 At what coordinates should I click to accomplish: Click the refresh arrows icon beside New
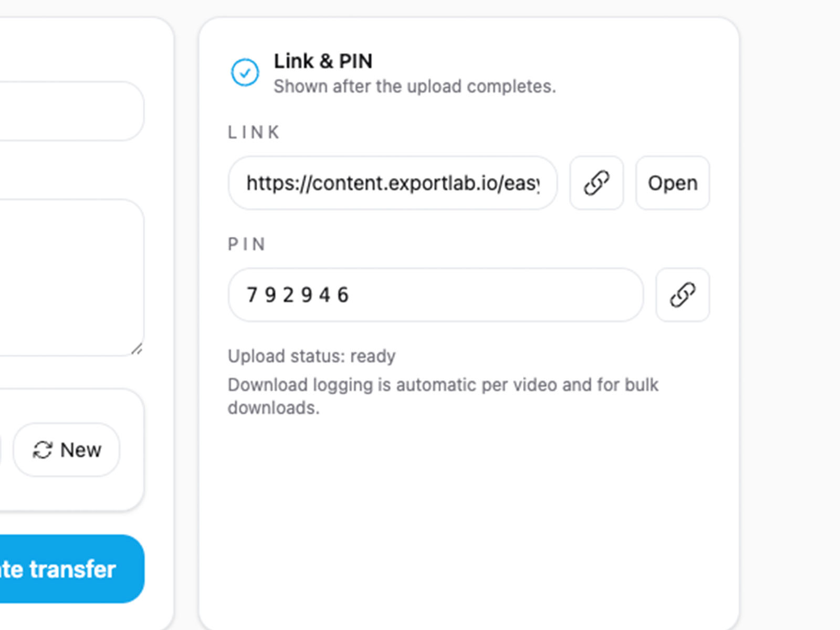click(43, 450)
